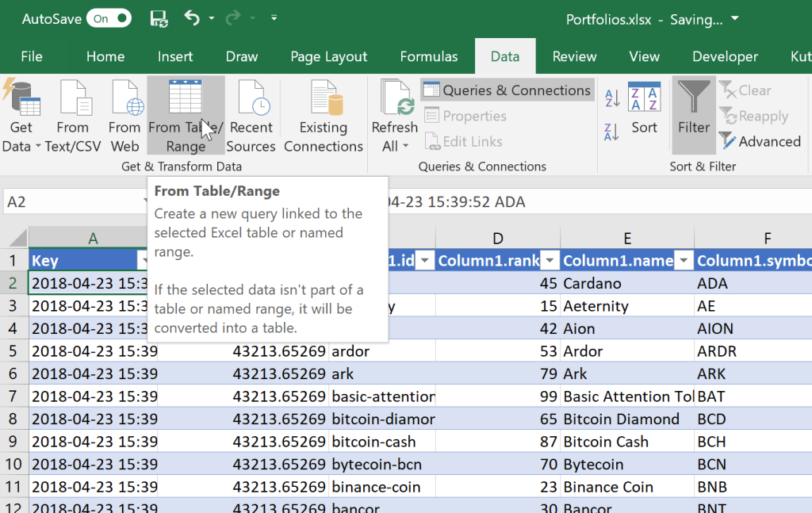Toggle the Queries & Connections pane
The image size is (812, 513).
pos(507,90)
